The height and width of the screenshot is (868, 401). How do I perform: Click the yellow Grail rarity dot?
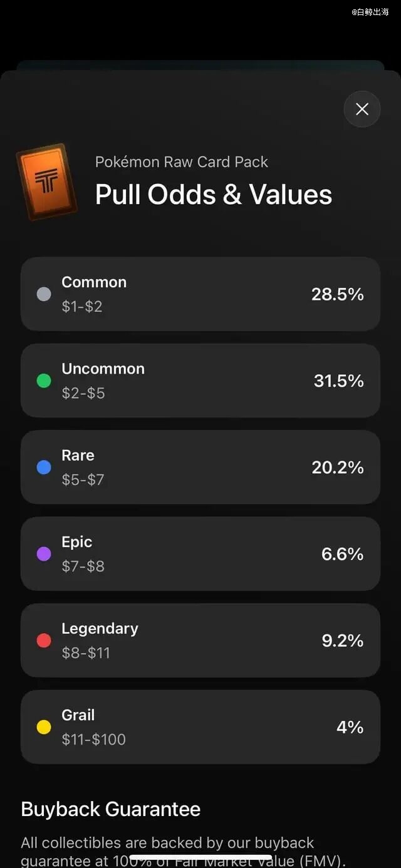pyautogui.click(x=44, y=727)
